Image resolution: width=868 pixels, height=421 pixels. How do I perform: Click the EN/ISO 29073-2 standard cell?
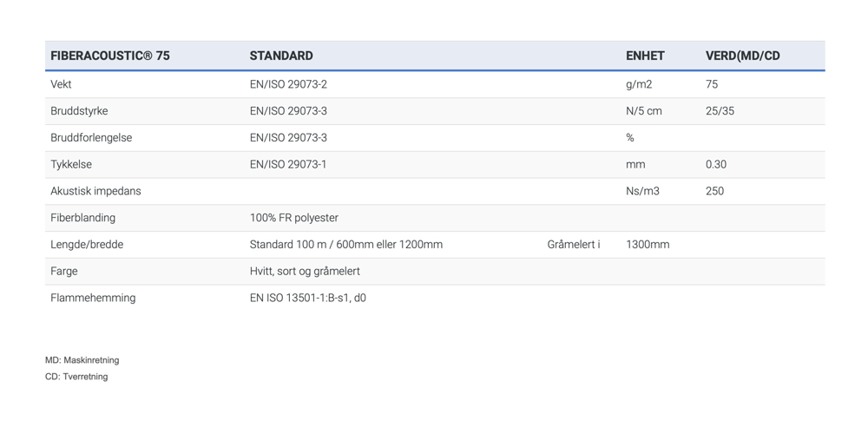tap(288, 84)
